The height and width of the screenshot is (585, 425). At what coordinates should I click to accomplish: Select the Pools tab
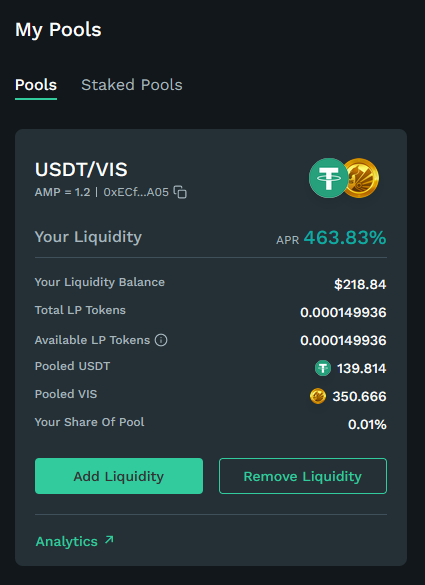tap(36, 85)
